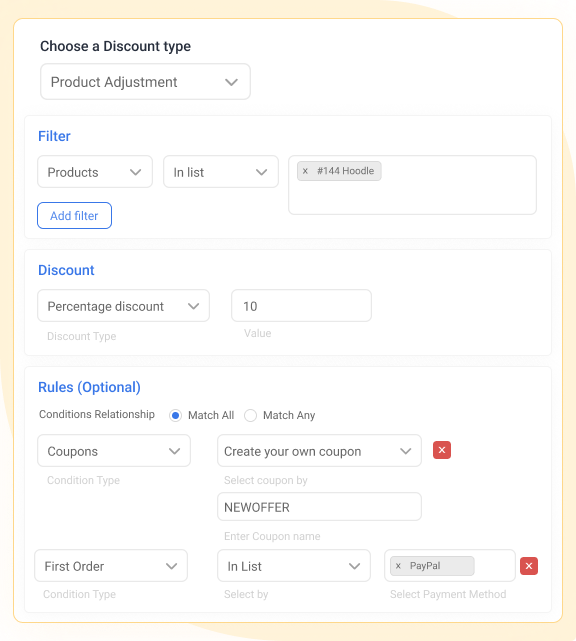Open the Product Adjustment discount type dropdown
576x641 pixels.
click(x=145, y=82)
